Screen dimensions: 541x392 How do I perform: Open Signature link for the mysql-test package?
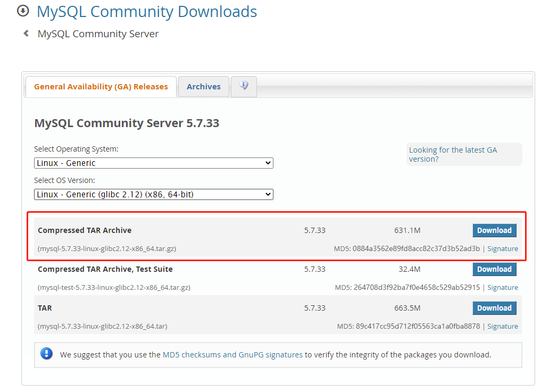click(503, 287)
